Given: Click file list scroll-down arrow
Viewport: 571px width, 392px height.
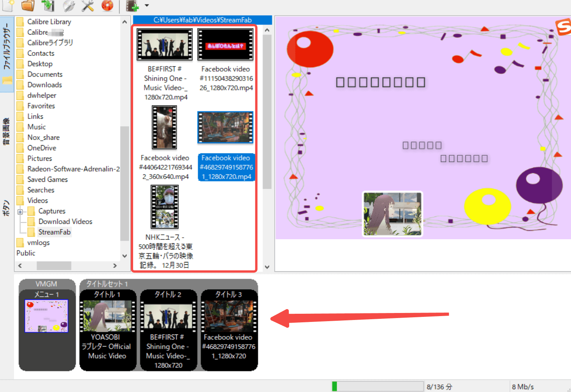Looking at the screenshot, I should point(267,267).
